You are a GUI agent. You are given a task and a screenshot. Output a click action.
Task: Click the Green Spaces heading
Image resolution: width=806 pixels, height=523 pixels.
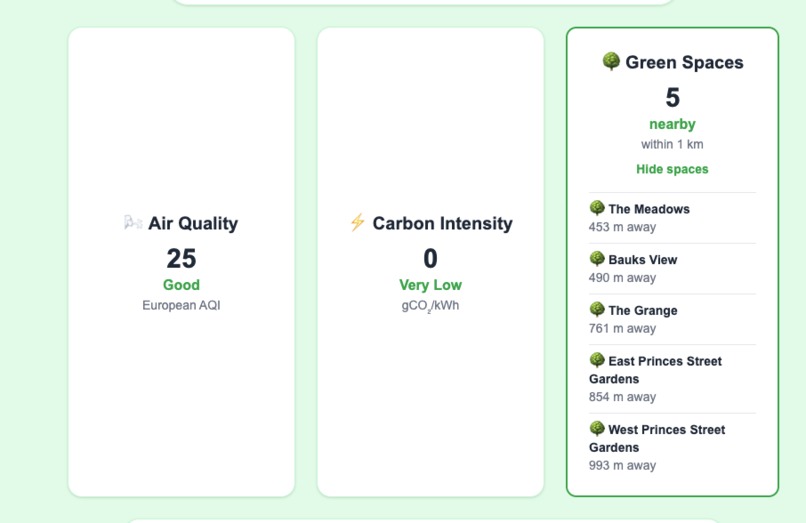click(x=684, y=62)
